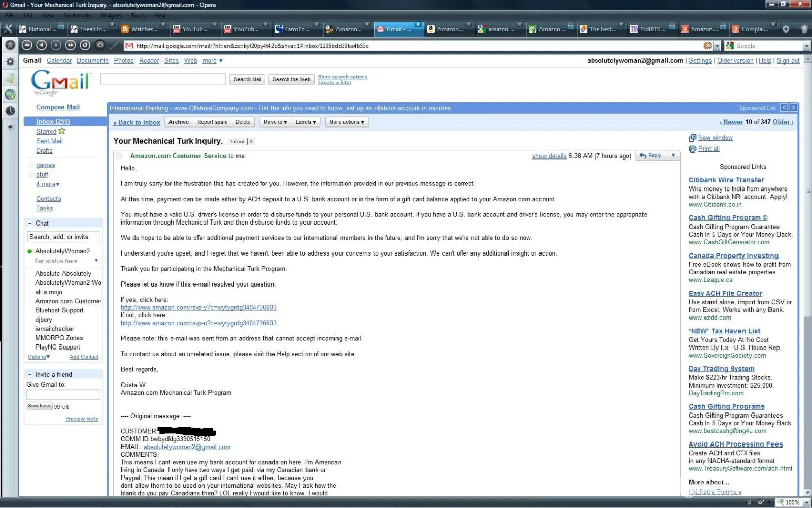Open the File menu
Screen dimensions: 812x508
click(x=10, y=15)
